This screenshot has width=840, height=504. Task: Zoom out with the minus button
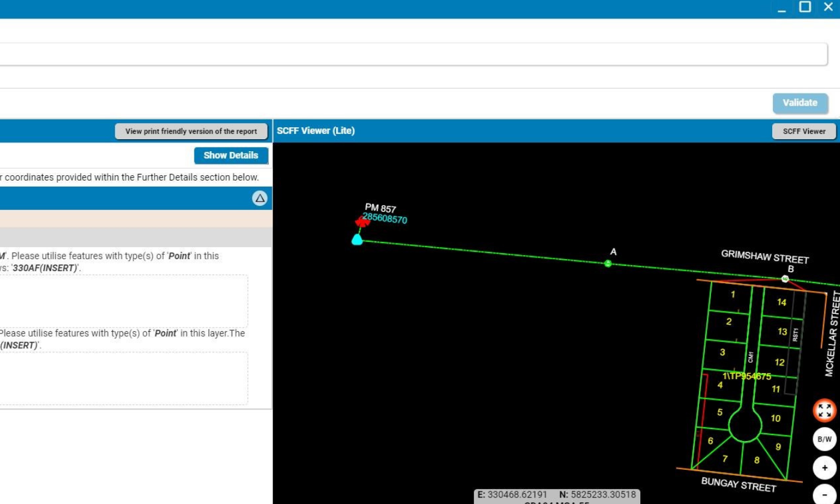824,496
